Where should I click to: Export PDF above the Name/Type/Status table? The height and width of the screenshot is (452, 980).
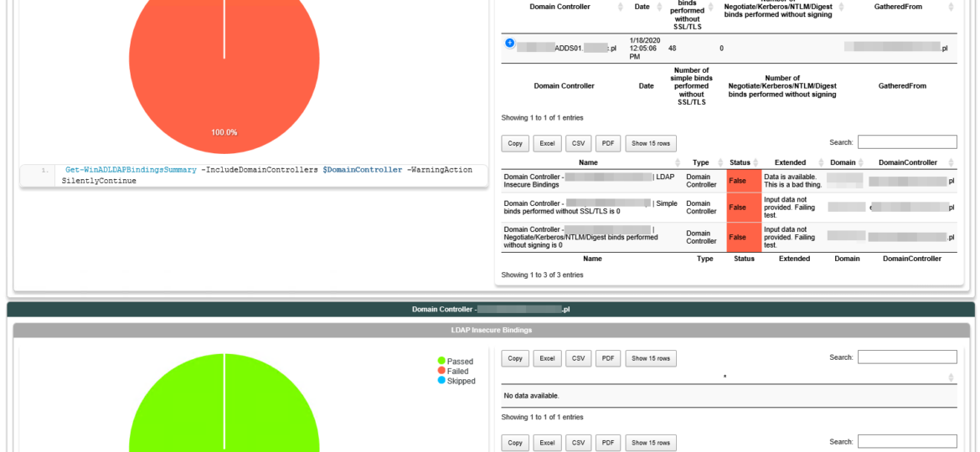(x=608, y=144)
